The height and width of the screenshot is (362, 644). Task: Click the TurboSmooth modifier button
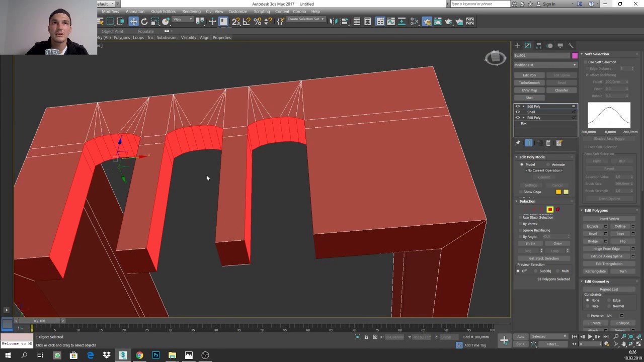529,83
